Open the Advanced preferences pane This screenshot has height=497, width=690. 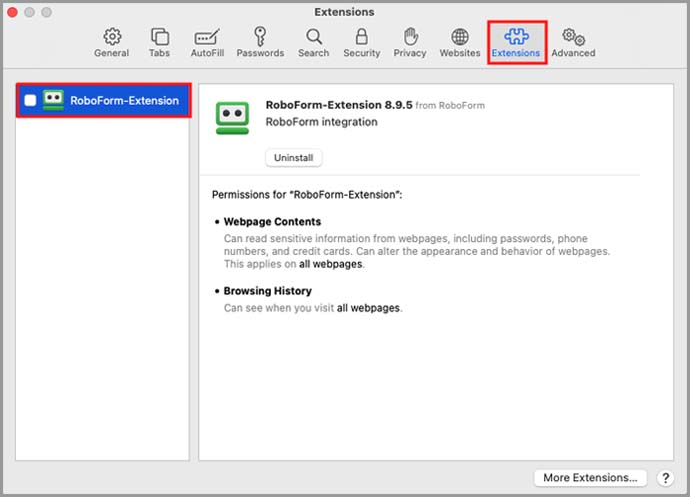pyautogui.click(x=573, y=43)
